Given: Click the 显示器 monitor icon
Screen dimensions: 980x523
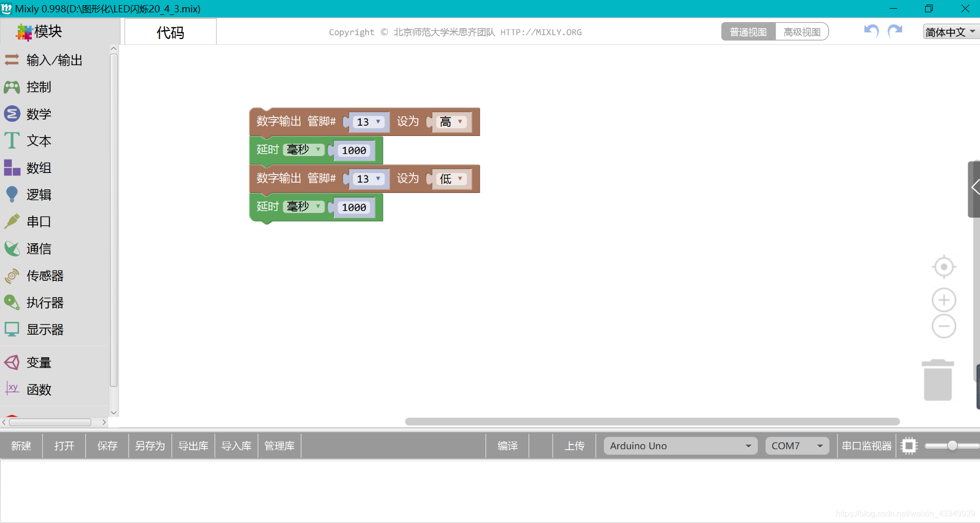Looking at the screenshot, I should (x=12, y=330).
